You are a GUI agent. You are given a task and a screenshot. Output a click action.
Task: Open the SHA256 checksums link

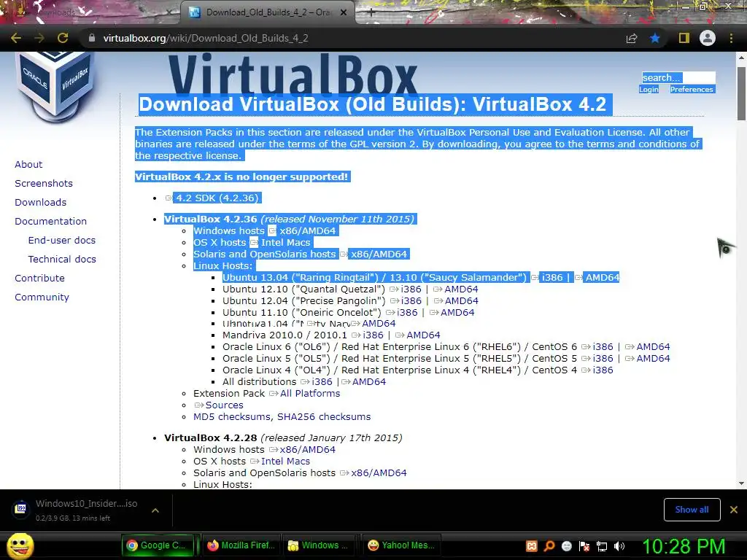tap(324, 416)
